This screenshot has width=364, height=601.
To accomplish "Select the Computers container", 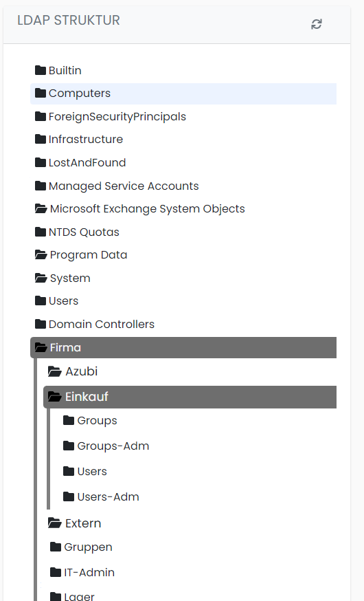I will coord(183,94).
